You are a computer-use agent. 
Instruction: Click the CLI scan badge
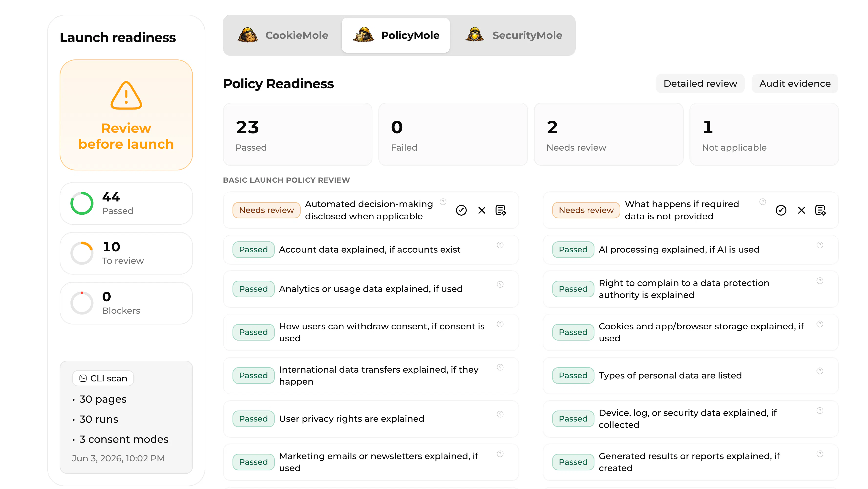coord(103,378)
